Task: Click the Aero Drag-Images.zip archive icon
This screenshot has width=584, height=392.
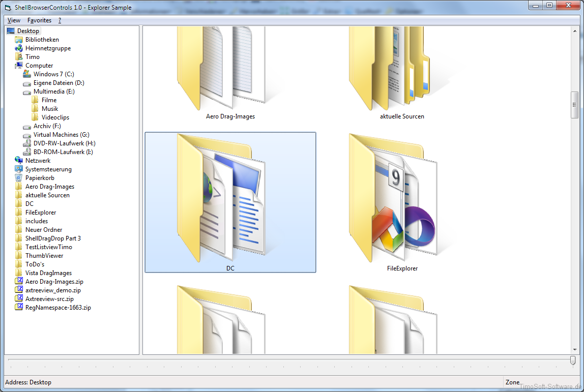Action: [x=19, y=282]
